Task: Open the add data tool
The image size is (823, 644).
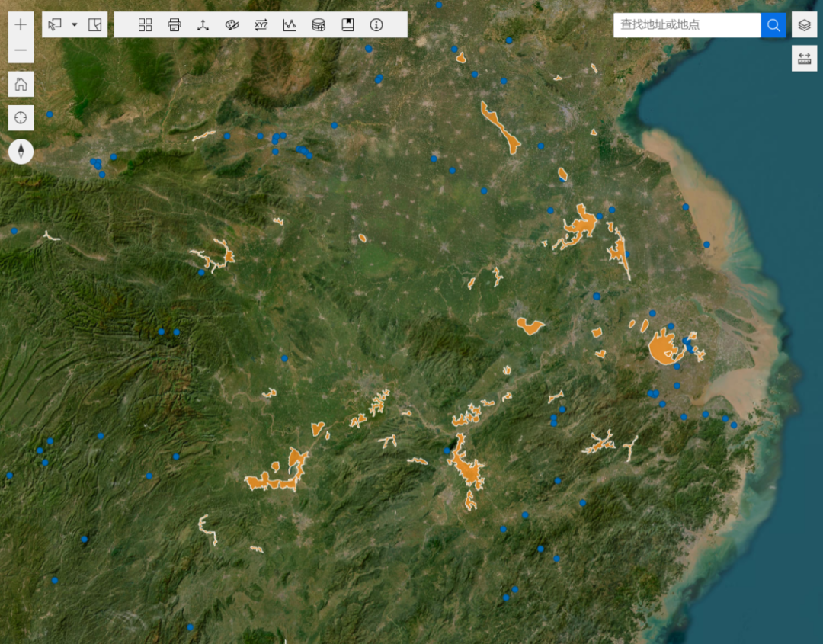Action: pos(319,24)
